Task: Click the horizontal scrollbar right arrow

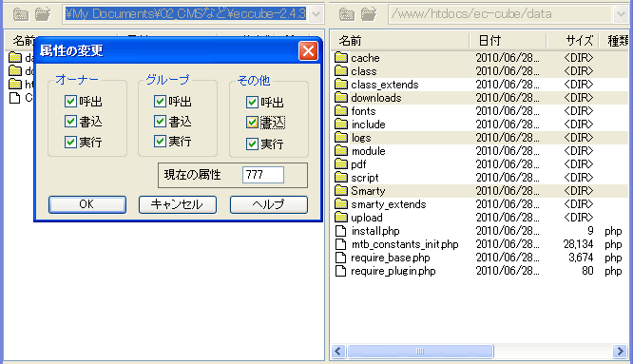Action: point(620,351)
